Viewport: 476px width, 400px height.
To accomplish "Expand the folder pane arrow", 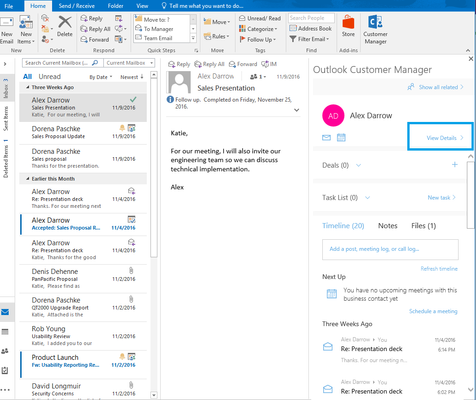I will 5,64.
